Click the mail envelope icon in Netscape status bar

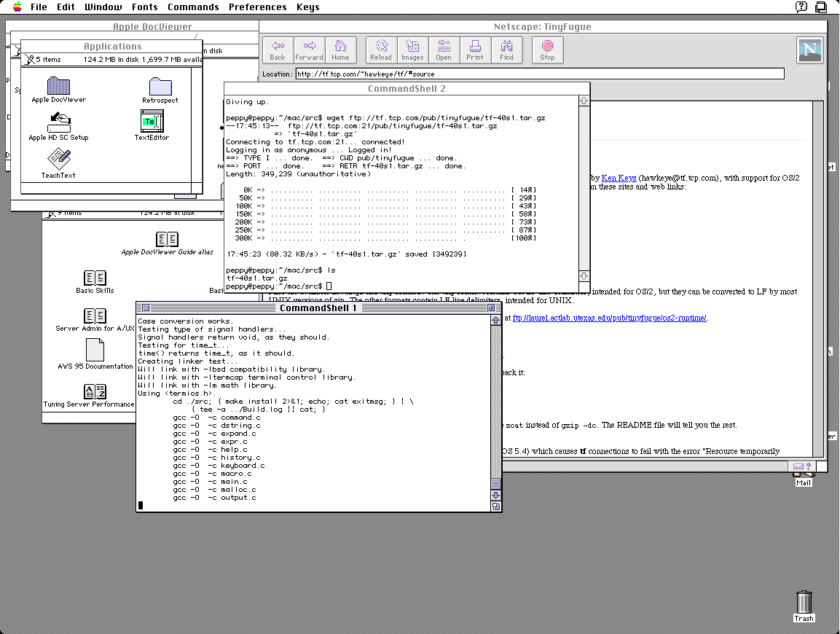click(x=798, y=466)
